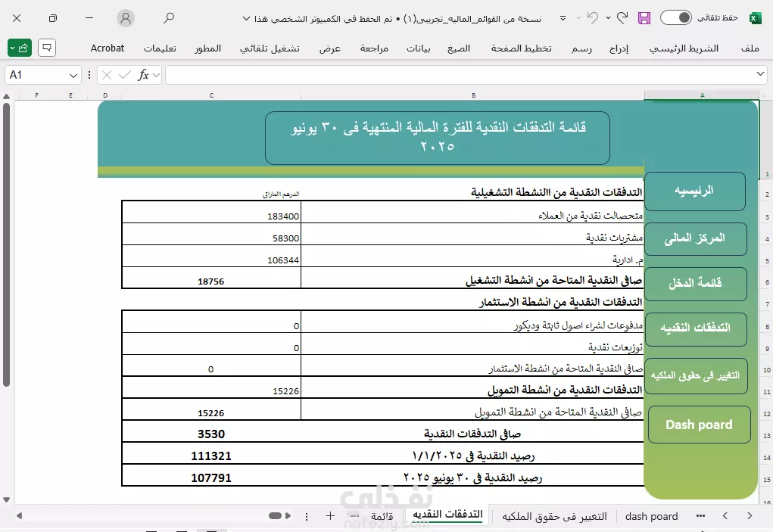Click the vertical scrollbar up arrow

tap(6, 96)
